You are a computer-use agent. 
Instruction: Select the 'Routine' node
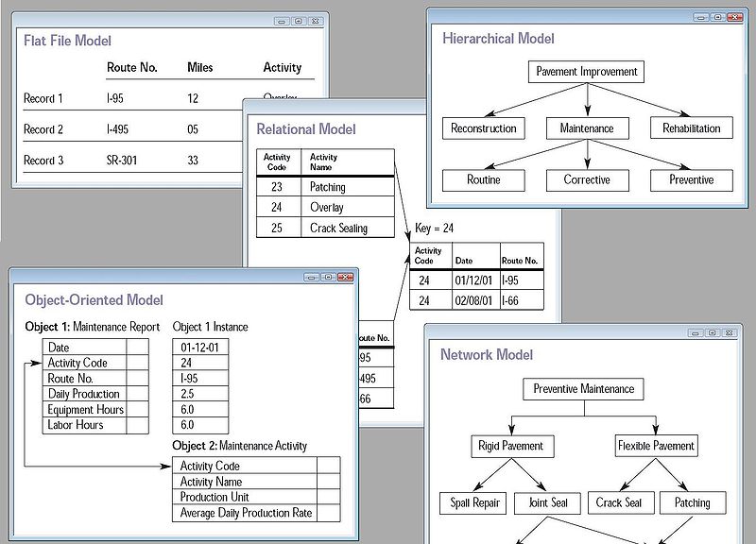click(484, 180)
